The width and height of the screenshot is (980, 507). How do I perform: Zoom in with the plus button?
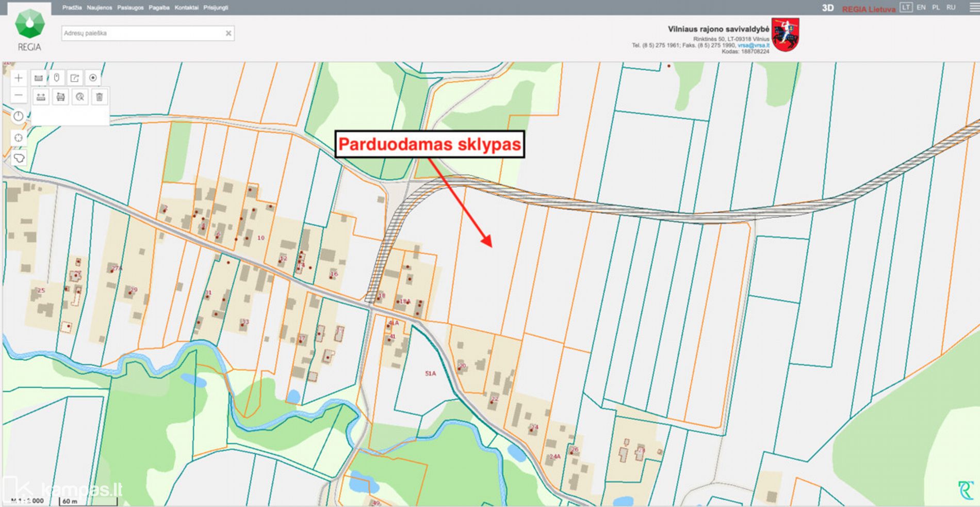pyautogui.click(x=19, y=78)
